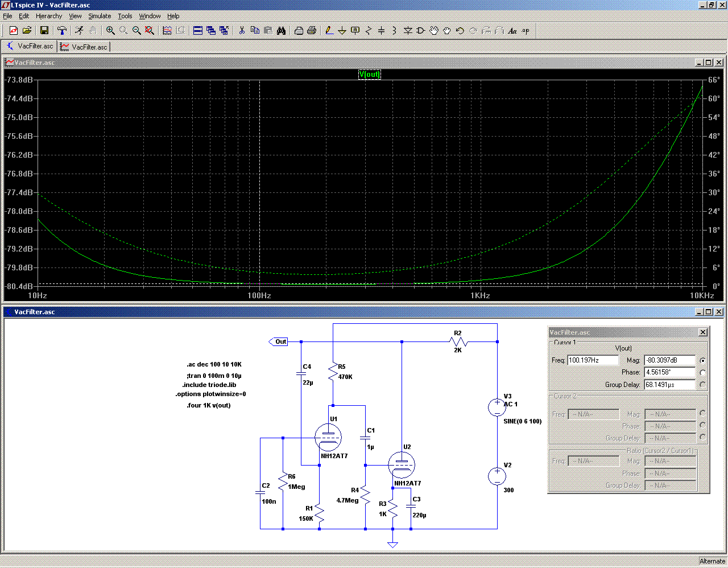Select the diode component tool

point(408,31)
